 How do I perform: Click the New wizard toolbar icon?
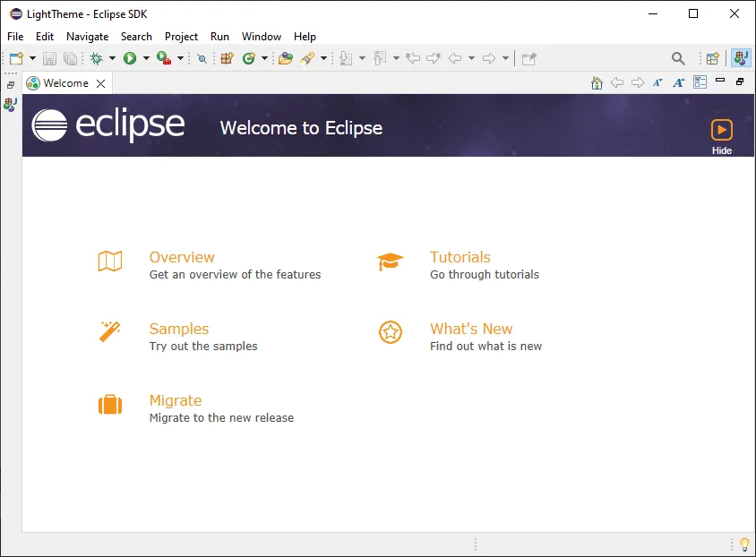[16, 58]
